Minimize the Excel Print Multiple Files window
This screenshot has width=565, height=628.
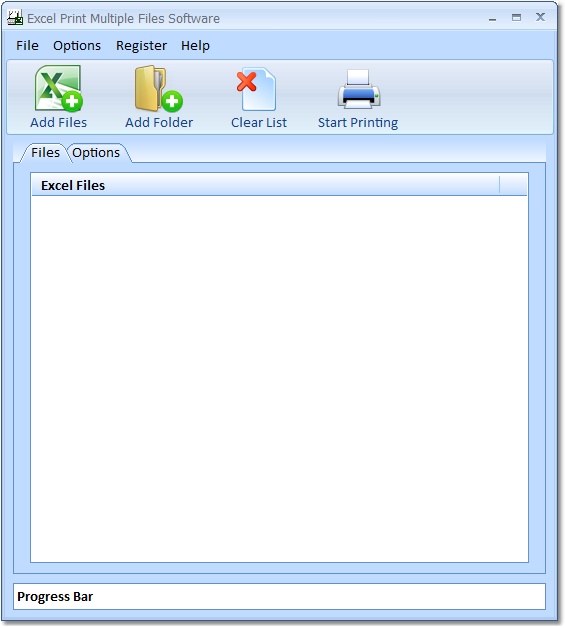493,18
